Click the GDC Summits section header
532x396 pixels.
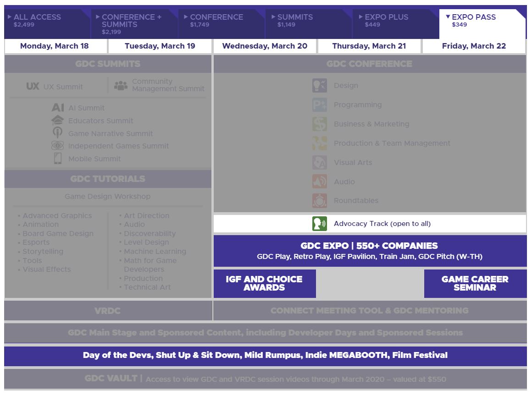tap(108, 64)
